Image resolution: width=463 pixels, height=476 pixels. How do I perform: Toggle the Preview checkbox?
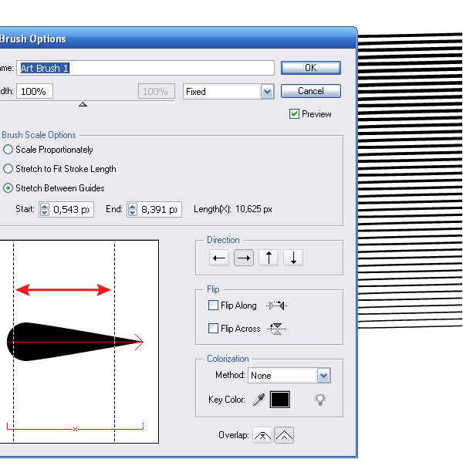[294, 114]
